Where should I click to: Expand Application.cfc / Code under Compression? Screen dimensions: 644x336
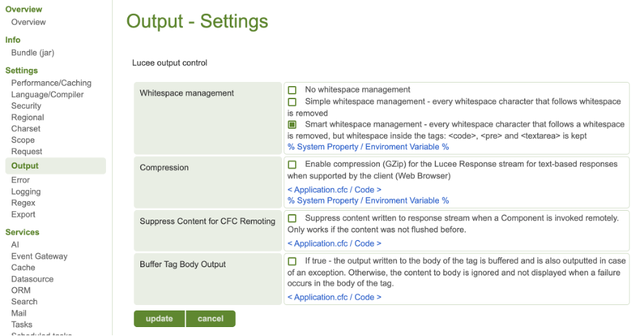pos(334,189)
